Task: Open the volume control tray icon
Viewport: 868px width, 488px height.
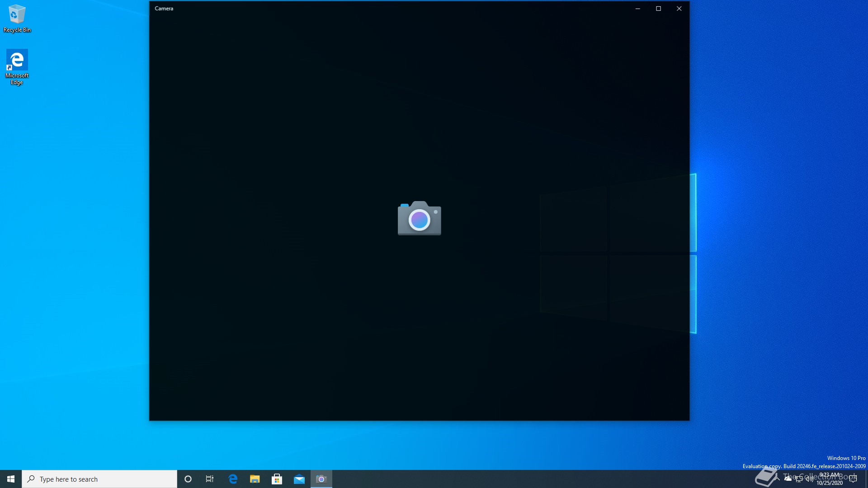Action: [810, 479]
